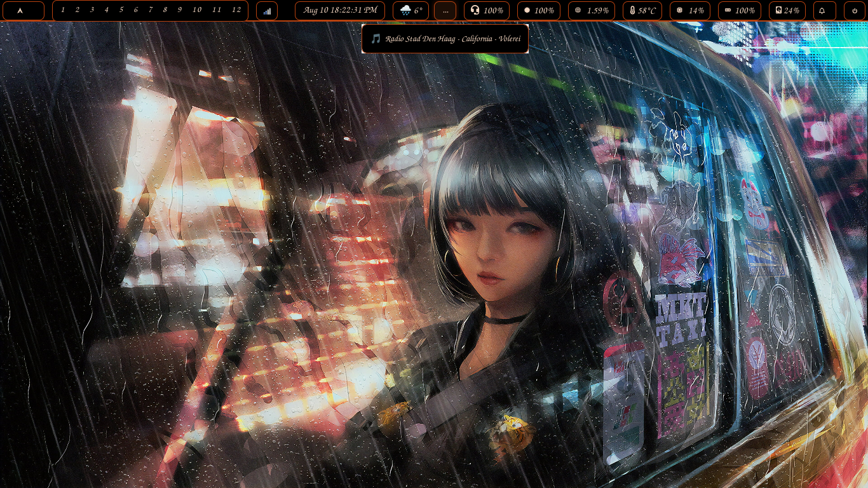Viewport: 868px width, 488px height.
Task: Click the date and time module
Action: (340, 11)
